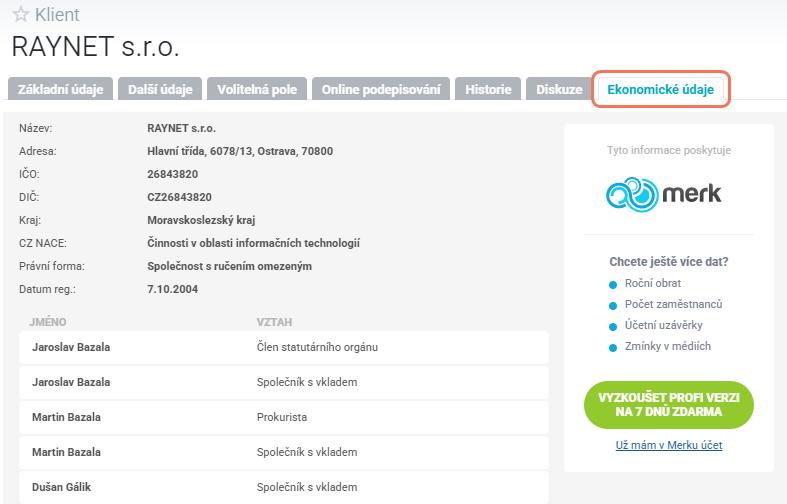Select the Martin Bazala Prokurista row
This screenshot has height=504, width=787.
click(x=284, y=417)
